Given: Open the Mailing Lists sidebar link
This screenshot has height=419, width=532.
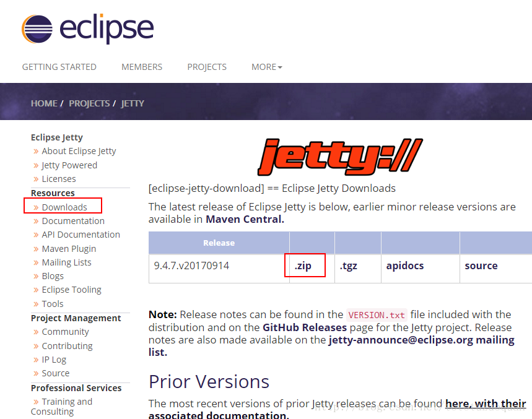Looking at the screenshot, I should [x=66, y=262].
